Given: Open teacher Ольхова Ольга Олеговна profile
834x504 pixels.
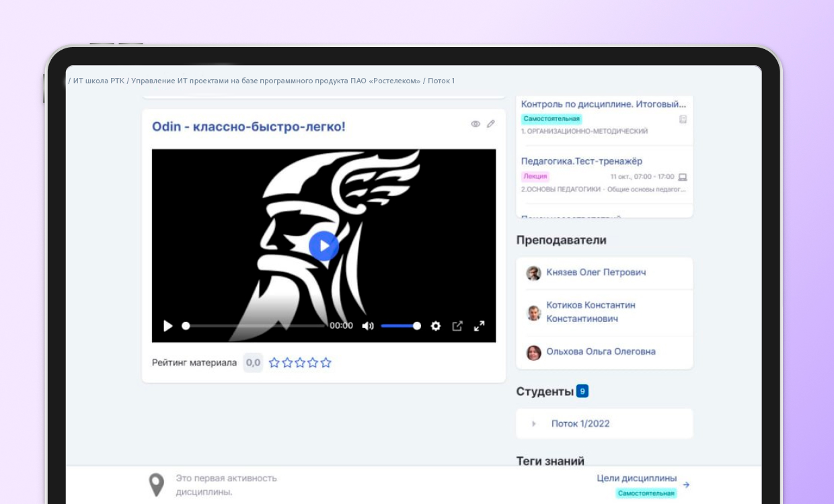Looking at the screenshot, I should (601, 351).
